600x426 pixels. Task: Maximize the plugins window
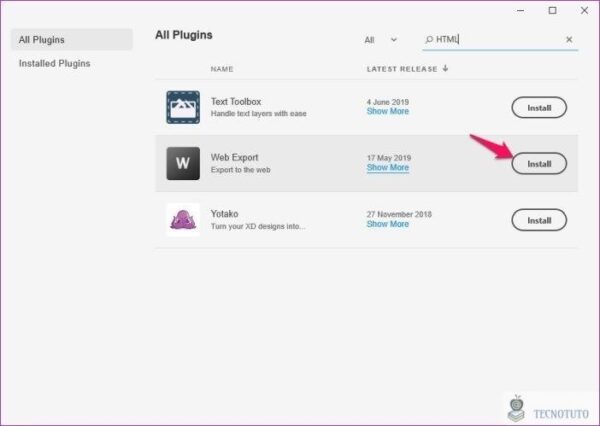click(552, 11)
